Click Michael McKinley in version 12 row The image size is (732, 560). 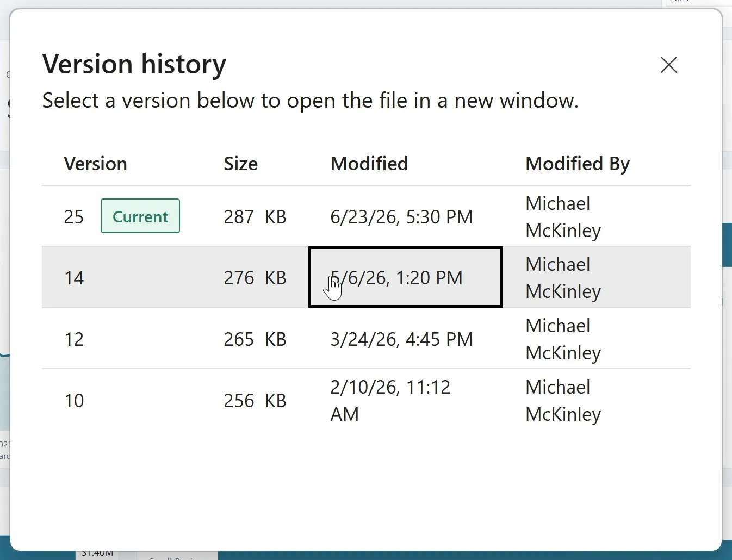563,339
